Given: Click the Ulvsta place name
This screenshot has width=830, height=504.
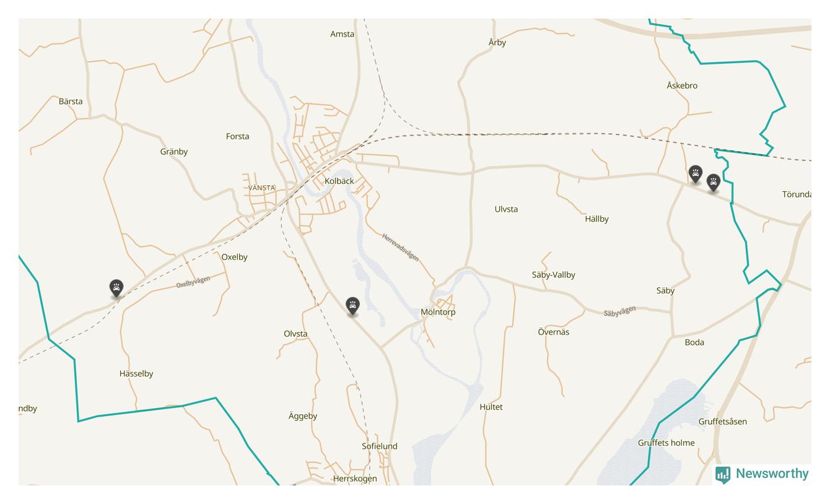Looking at the screenshot, I should tap(506, 209).
